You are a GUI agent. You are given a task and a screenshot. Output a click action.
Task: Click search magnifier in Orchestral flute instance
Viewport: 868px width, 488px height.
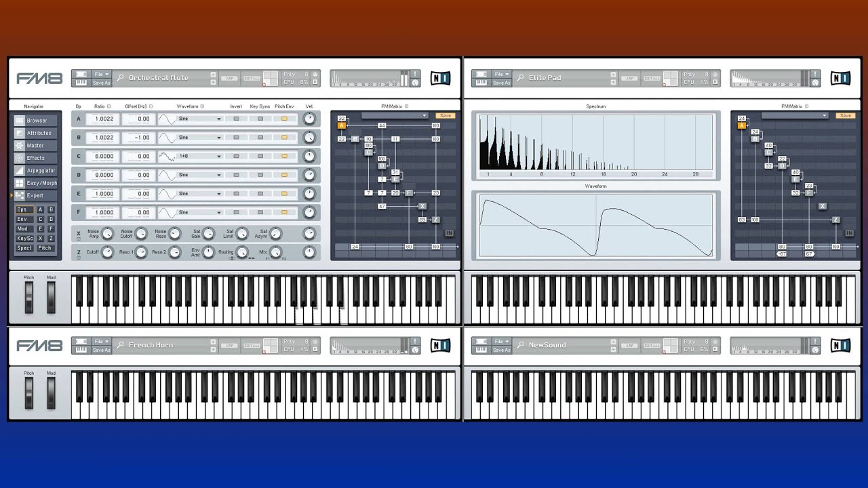pyautogui.click(x=121, y=78)
